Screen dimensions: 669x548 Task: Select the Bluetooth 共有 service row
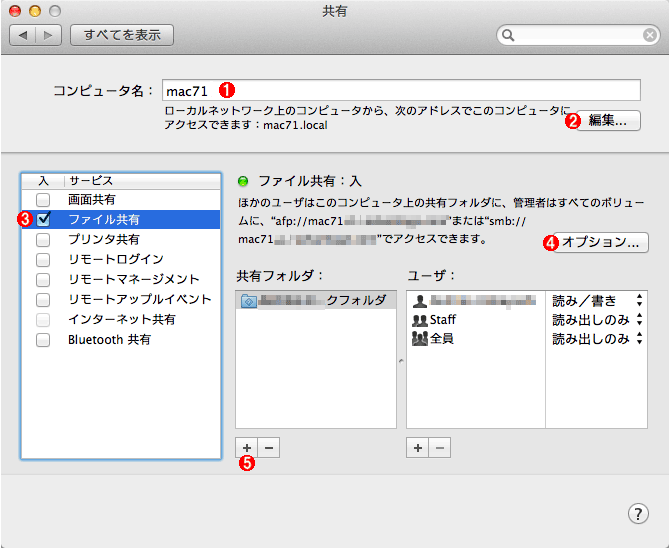tap(121, 340)
